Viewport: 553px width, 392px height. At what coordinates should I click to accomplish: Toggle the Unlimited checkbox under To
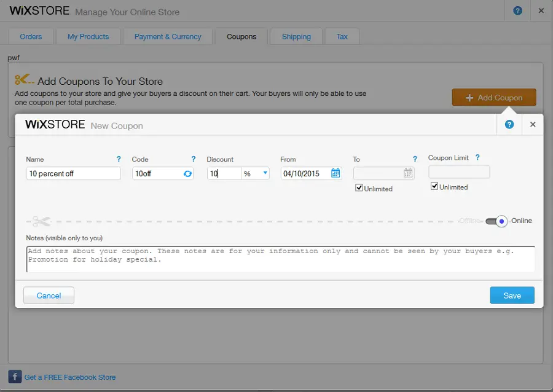coord(359,187)
